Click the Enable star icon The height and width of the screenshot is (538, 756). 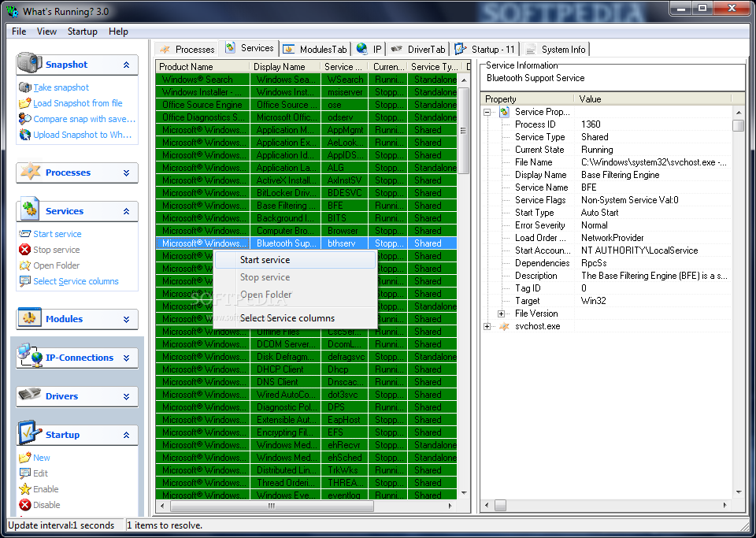click(x=25, y=489)
